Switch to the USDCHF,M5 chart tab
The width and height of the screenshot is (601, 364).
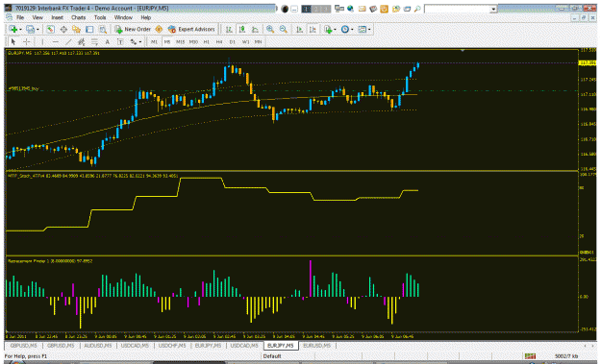(x=172, y=346)
